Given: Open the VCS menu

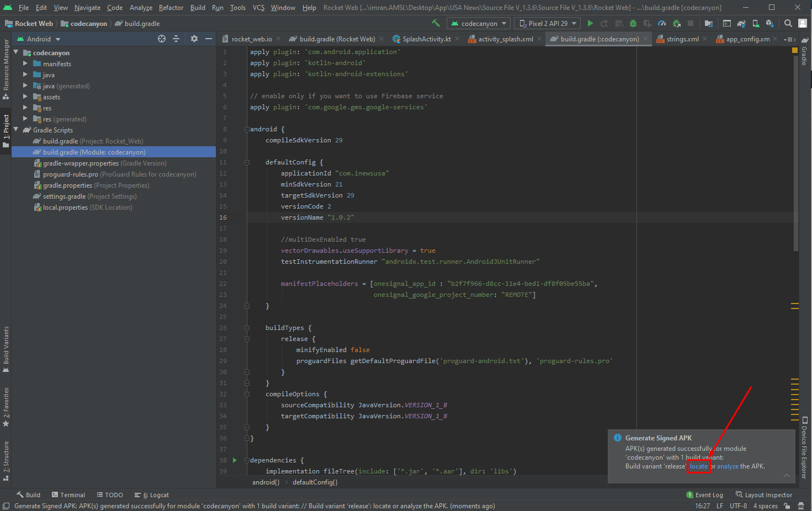Looking at the screenshot, I should click(x=258, y=7).
